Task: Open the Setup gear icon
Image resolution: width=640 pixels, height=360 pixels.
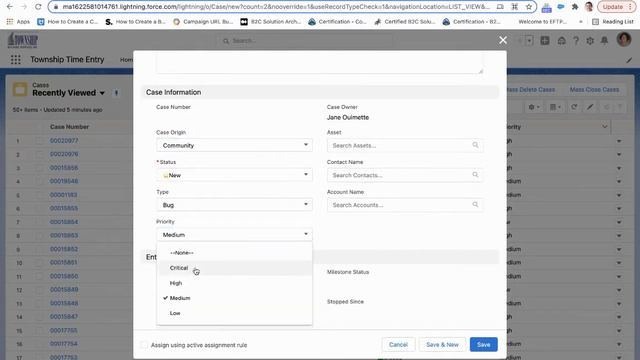Action: tap(590, 40)
